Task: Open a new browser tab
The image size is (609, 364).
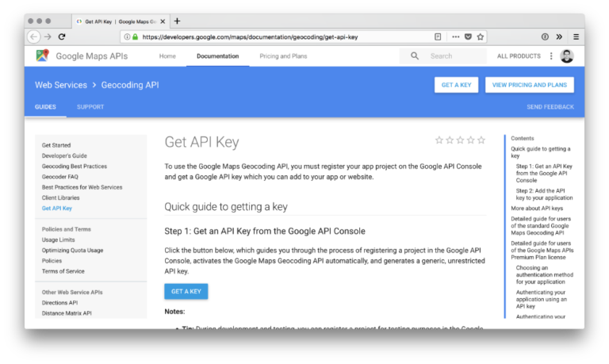Action: (177, 21)
